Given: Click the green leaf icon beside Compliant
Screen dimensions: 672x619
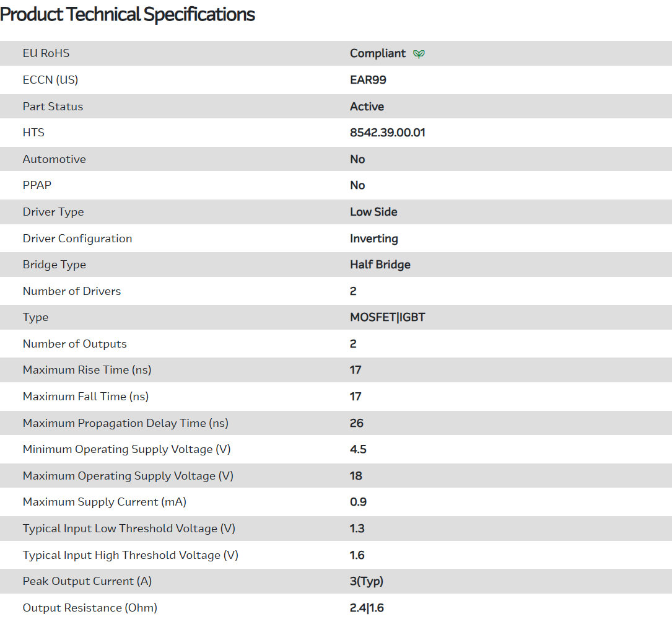Looking at the screenshot, I should click(419, 54).
